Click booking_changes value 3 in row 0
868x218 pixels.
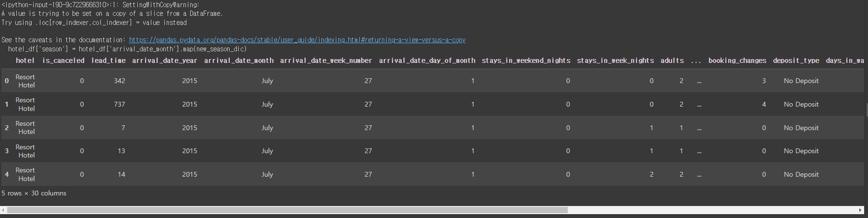[764, 81]
